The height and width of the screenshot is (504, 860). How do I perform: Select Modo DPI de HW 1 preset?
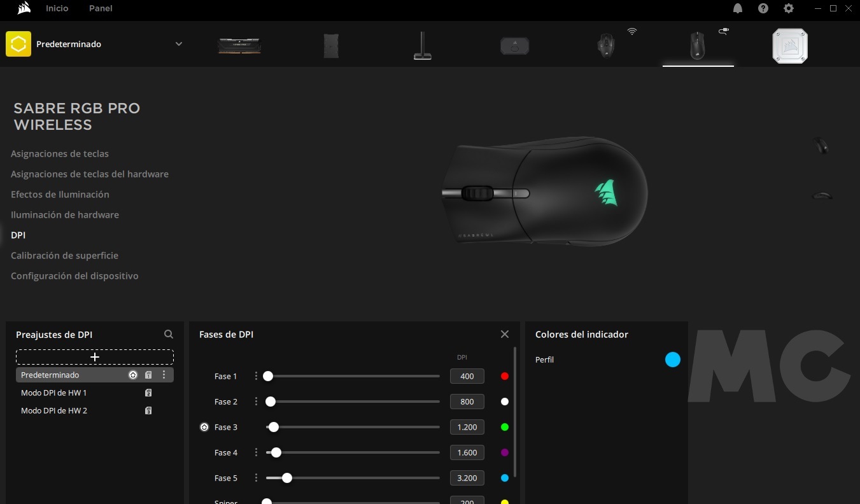(x=53, y=393)
